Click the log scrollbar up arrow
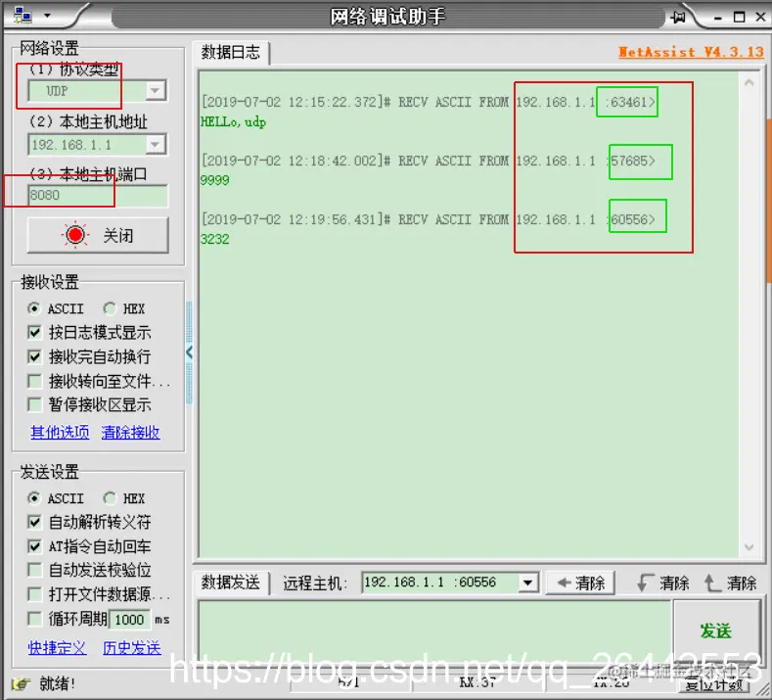This screenshot has height=700, width=772. click(749, 83)
